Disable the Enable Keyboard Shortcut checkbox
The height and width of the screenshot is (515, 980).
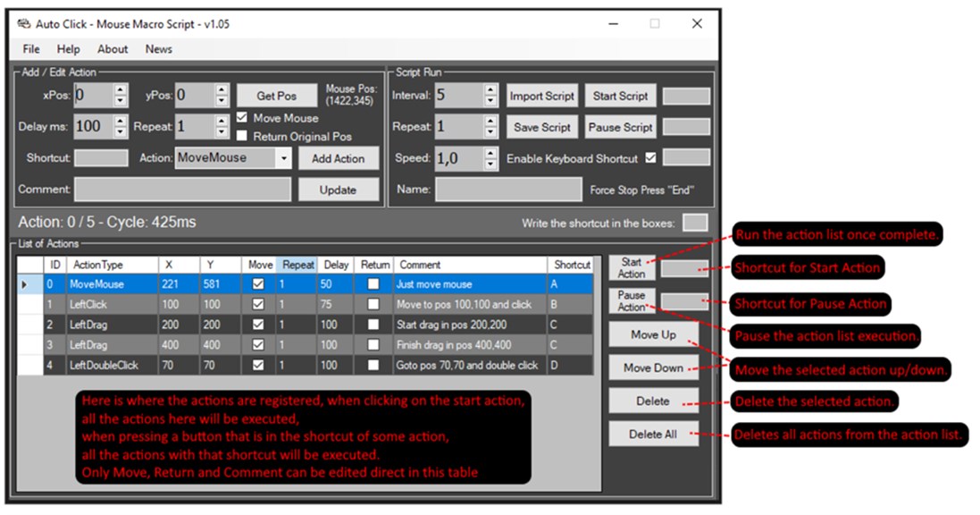(650, 157)
